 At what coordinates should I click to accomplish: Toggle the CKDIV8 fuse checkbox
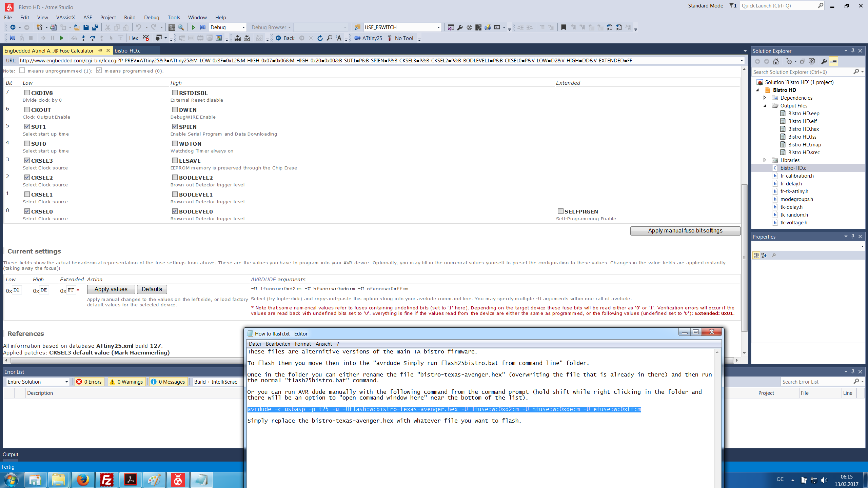(x=27, y=93)
